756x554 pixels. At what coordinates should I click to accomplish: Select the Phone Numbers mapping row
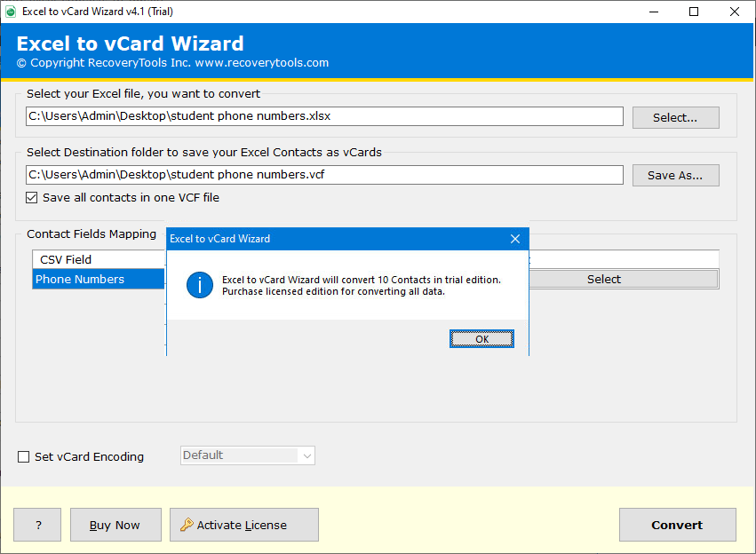coord(99,280)
